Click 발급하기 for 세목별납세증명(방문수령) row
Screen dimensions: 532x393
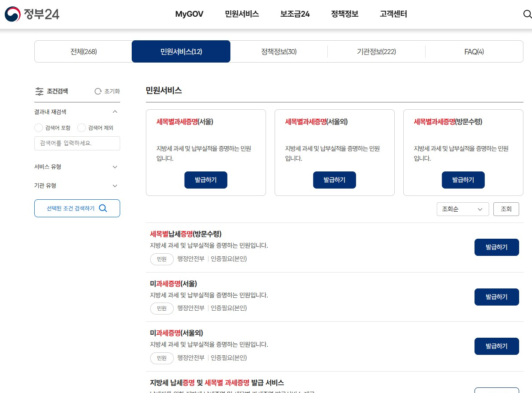(x=497, y=247)
